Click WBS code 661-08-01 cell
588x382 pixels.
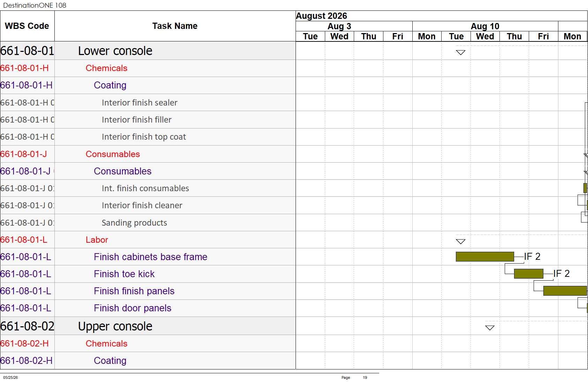27,51
